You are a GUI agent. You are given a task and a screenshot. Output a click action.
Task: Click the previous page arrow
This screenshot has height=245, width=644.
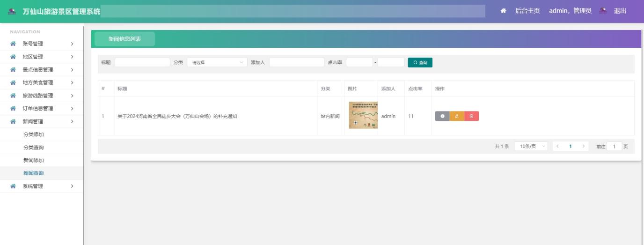tap(558, 147)
